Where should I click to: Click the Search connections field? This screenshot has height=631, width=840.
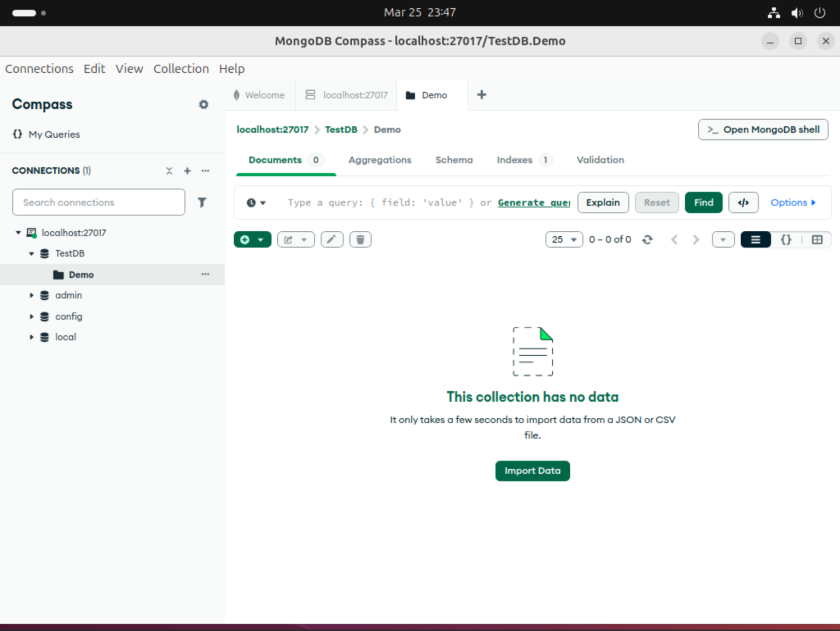[98, 202]
